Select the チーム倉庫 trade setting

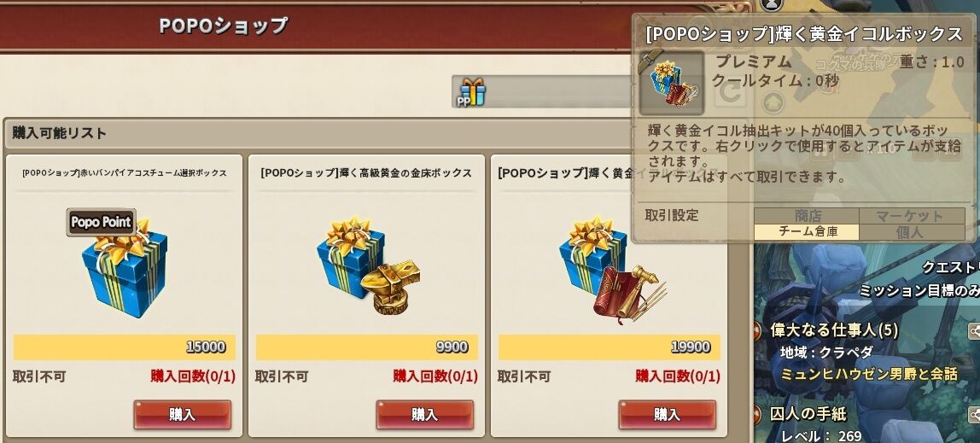coord(807,232)
